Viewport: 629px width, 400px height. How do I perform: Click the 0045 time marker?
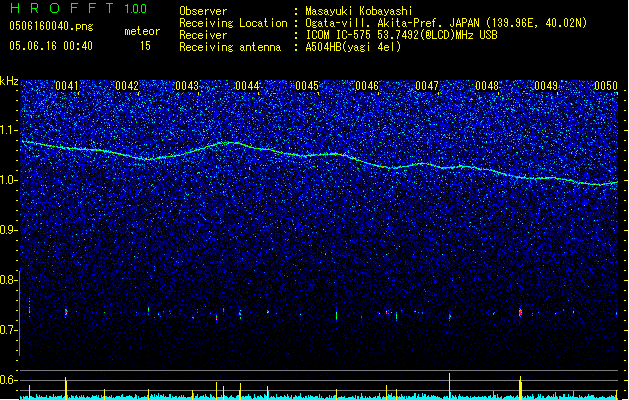tap(307, 86)
